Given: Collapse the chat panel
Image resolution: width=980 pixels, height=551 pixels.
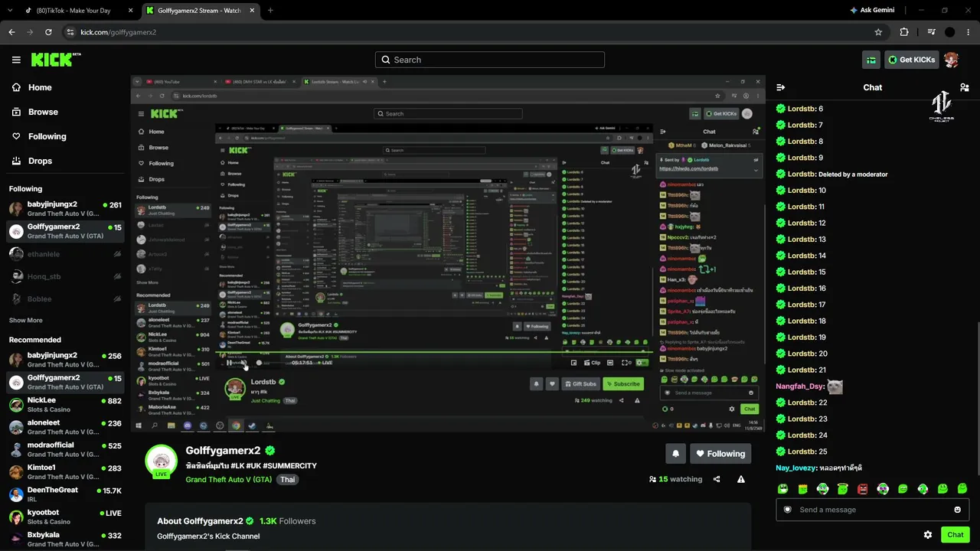Looking at the screenshot, I should coord(781,87).
